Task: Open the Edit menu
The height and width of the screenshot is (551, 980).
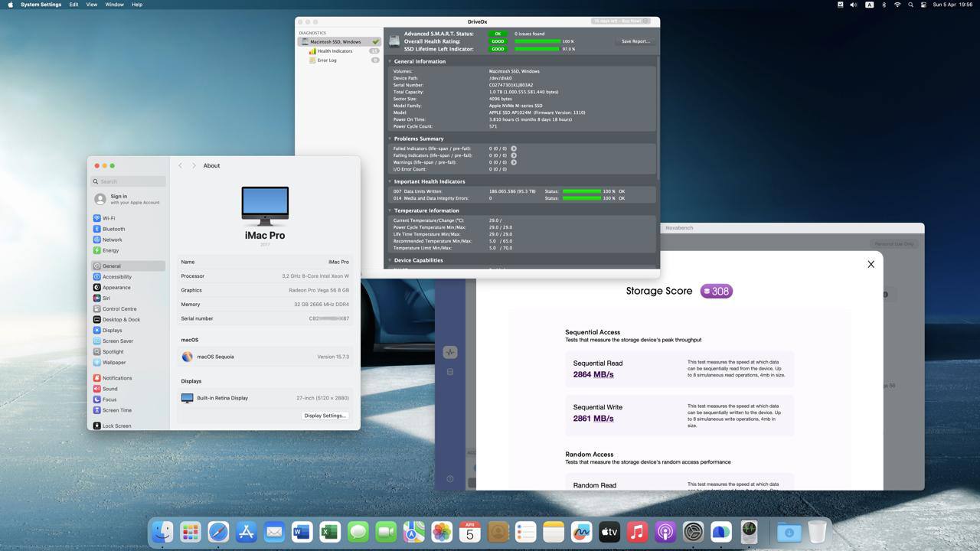Action: [73, 5]
